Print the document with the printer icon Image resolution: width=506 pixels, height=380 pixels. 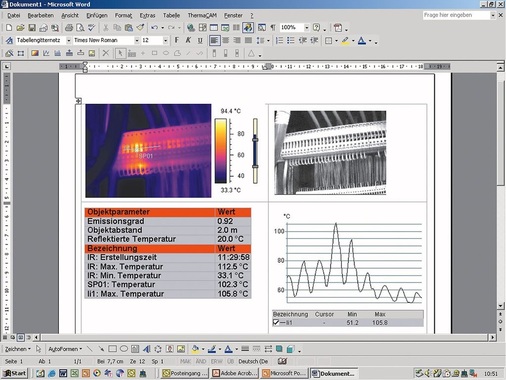click(x=69, y=28)
